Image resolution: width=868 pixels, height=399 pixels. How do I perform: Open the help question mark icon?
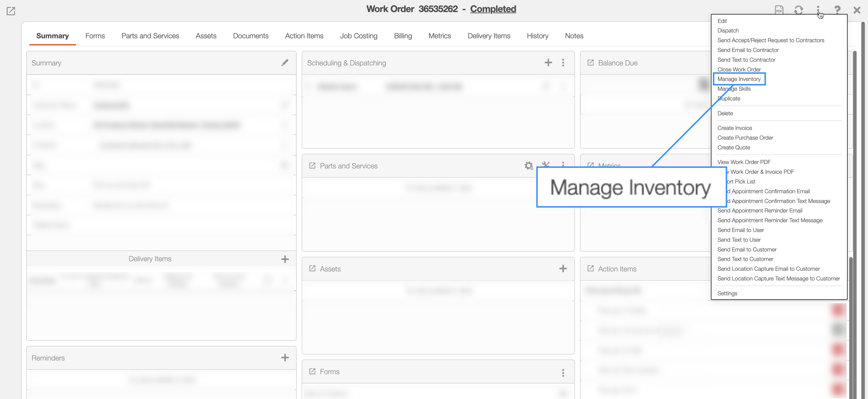(837, 10)
